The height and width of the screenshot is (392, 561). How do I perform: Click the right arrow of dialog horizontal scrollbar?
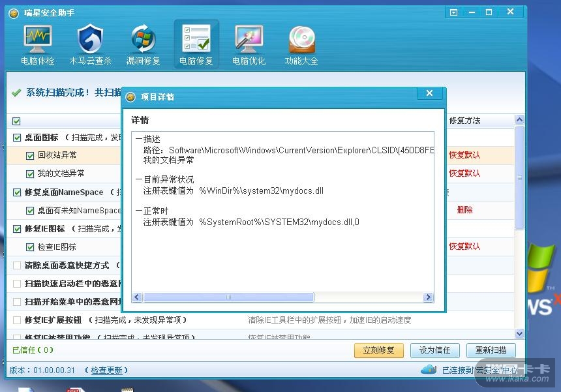[x=428, y=297]
